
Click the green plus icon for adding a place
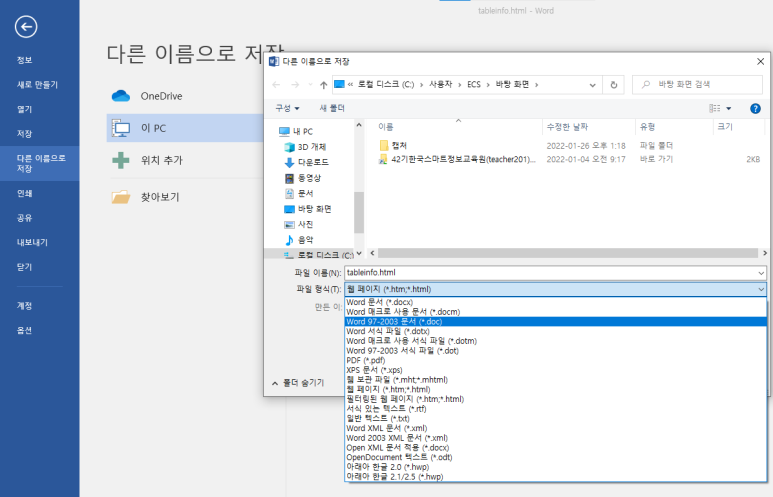pos(121,160)
